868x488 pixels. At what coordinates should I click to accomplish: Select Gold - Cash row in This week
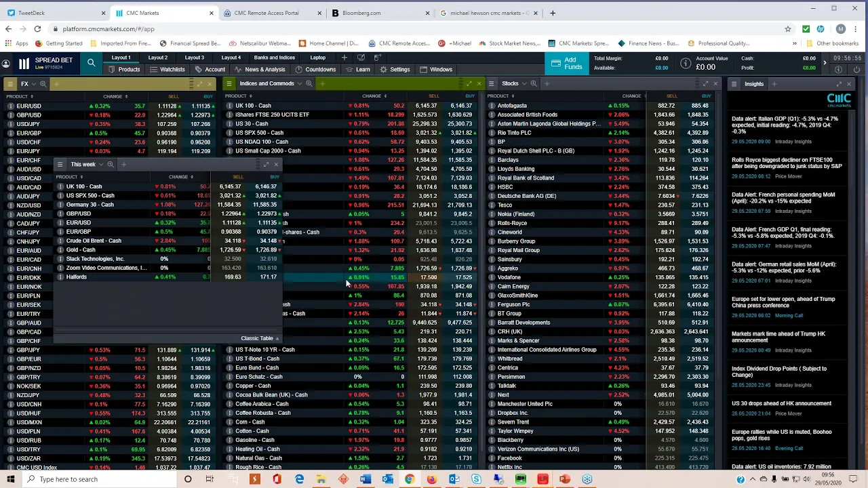[168, 250]
